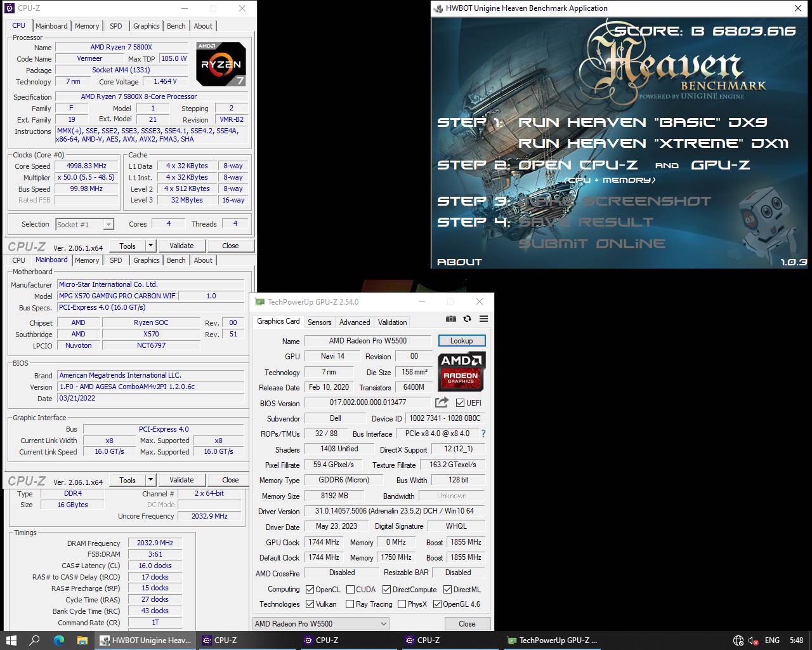Click RUN HEAVEN "BASIC" DX9
The width and height of the screenshot is (812, 650).
pos(643,122)
